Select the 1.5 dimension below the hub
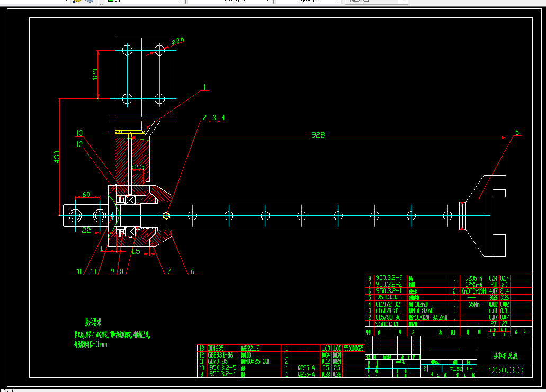The height and width of the screenshot is (392, 546). coord(136,251)
